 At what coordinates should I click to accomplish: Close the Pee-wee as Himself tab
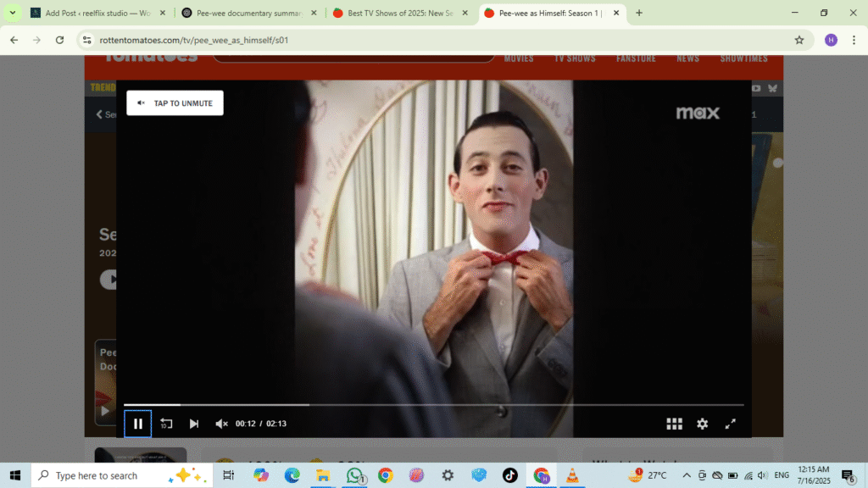(616, 13)
